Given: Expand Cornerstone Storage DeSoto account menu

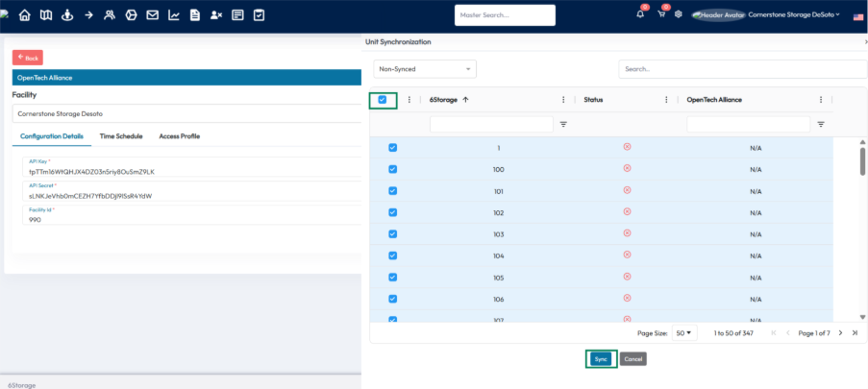Looking at the screenshot, I should point(793,14).
